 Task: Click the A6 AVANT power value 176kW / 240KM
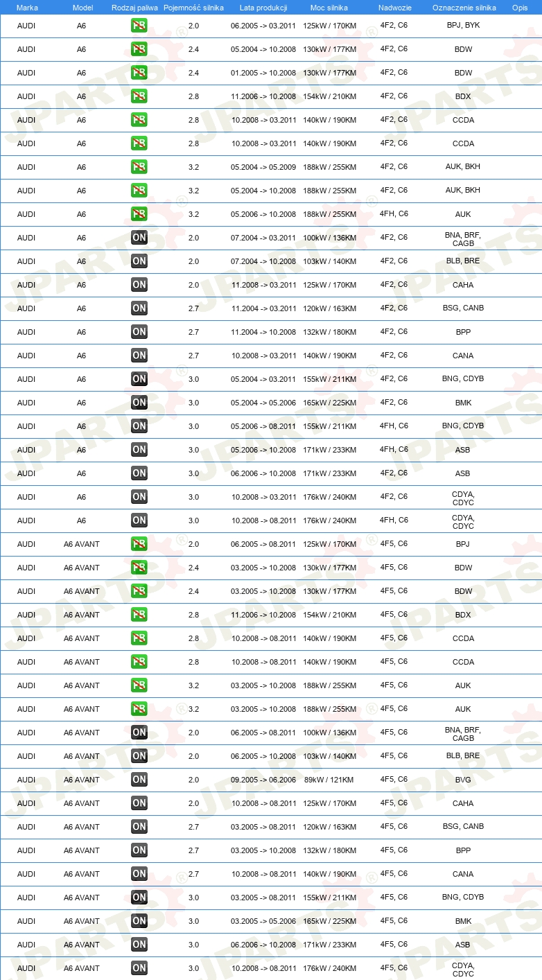tap(329, 968)
